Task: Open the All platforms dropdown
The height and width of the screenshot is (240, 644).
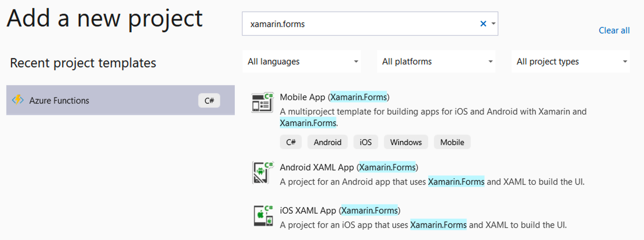Action: click(436, 61)
